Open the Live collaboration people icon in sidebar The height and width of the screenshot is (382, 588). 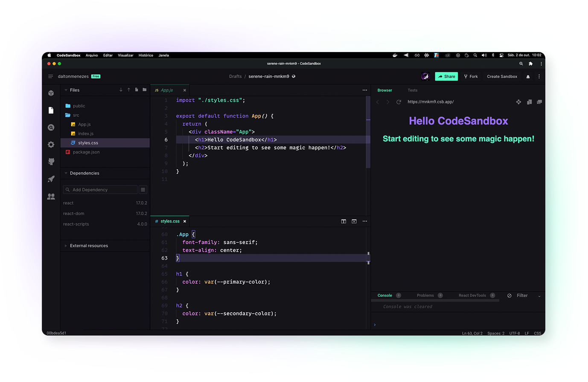pos(51,197)
